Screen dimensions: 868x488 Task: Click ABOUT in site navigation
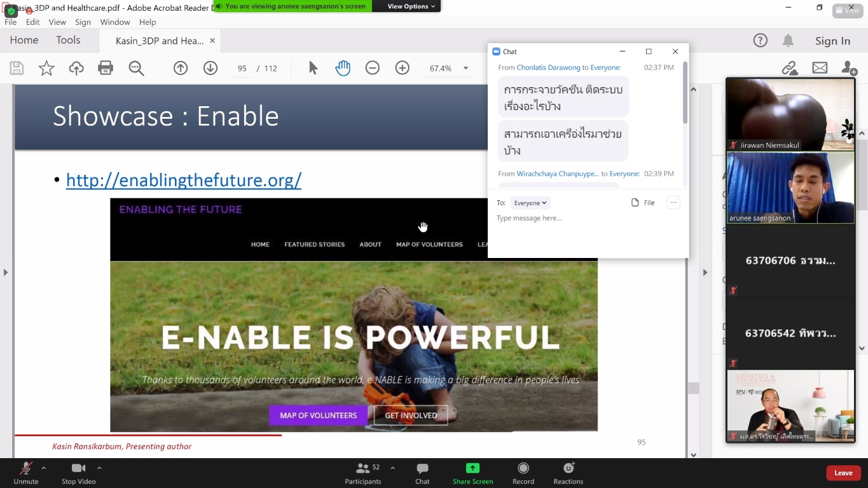click(x=370, y=245)
